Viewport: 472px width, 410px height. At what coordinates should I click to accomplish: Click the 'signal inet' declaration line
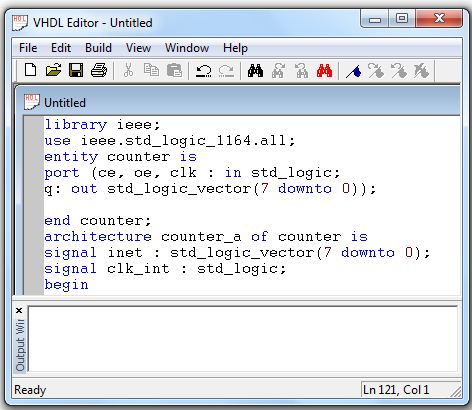point(237,253)
